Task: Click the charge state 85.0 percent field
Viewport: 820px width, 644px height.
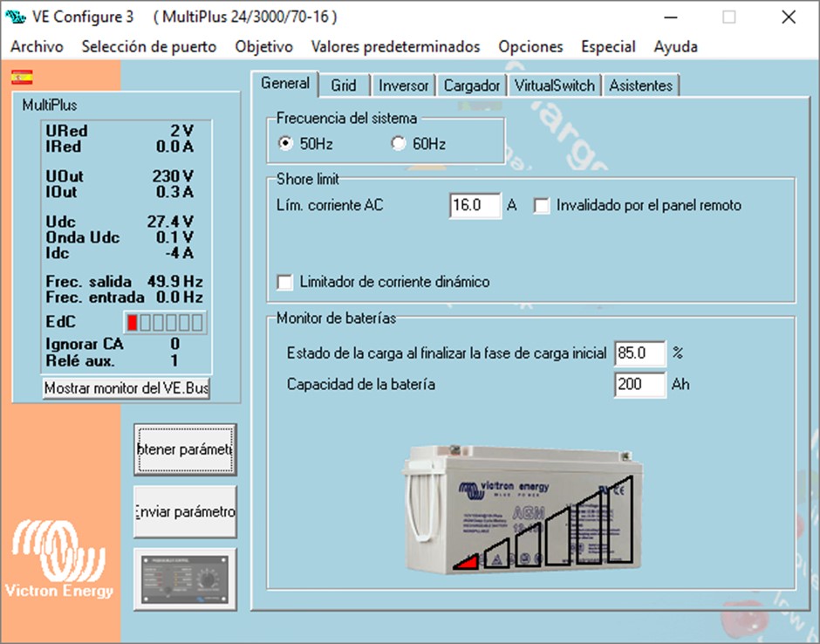Action: pos(639,353)
